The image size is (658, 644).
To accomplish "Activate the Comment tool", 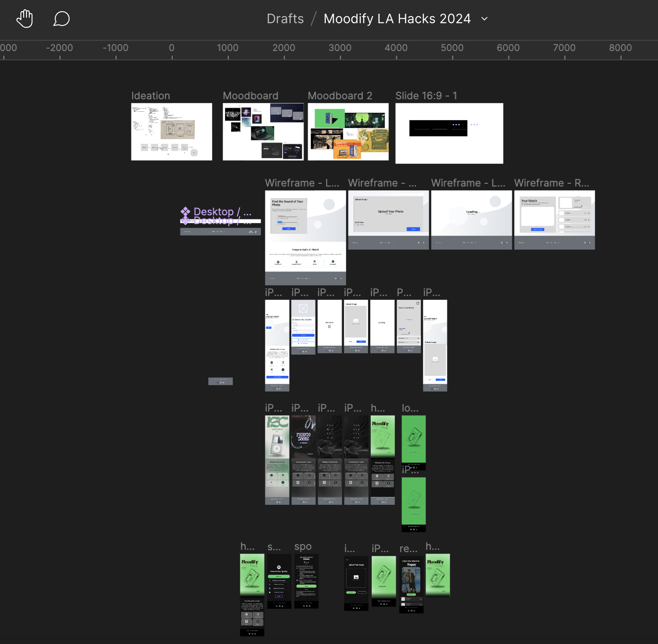I will [x=61, y=19].
